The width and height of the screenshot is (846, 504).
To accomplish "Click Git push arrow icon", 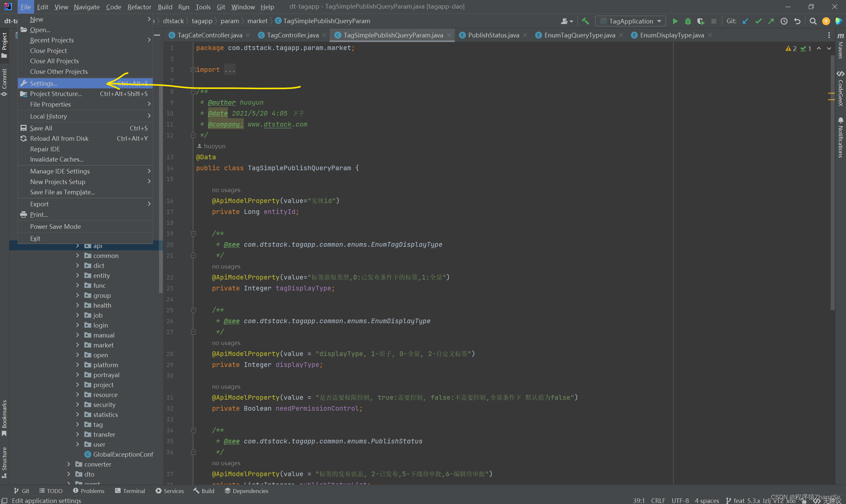I will pos(771,21).
